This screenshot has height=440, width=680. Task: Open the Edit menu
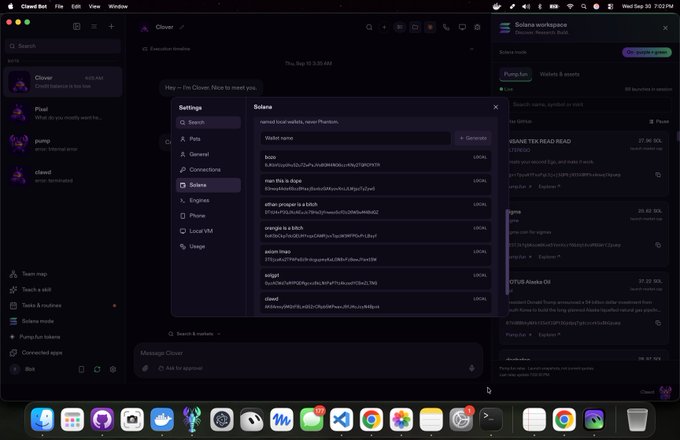pyautogui.click(x=76, y=7)
